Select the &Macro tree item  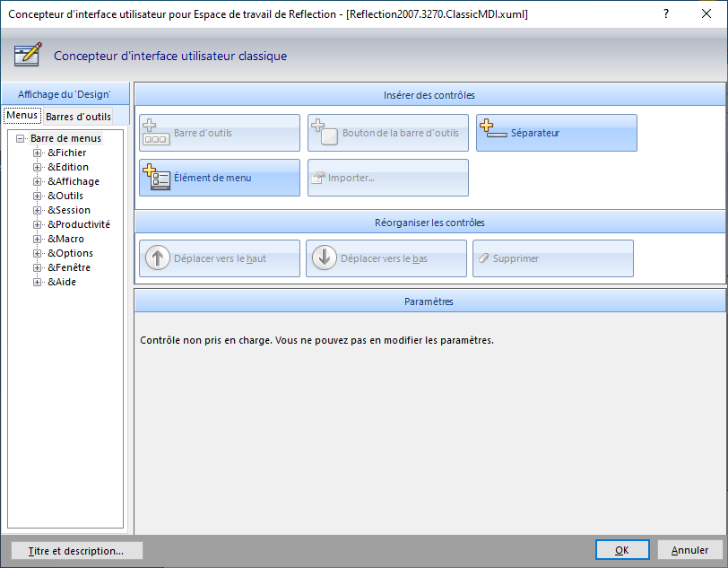[66, 240]
